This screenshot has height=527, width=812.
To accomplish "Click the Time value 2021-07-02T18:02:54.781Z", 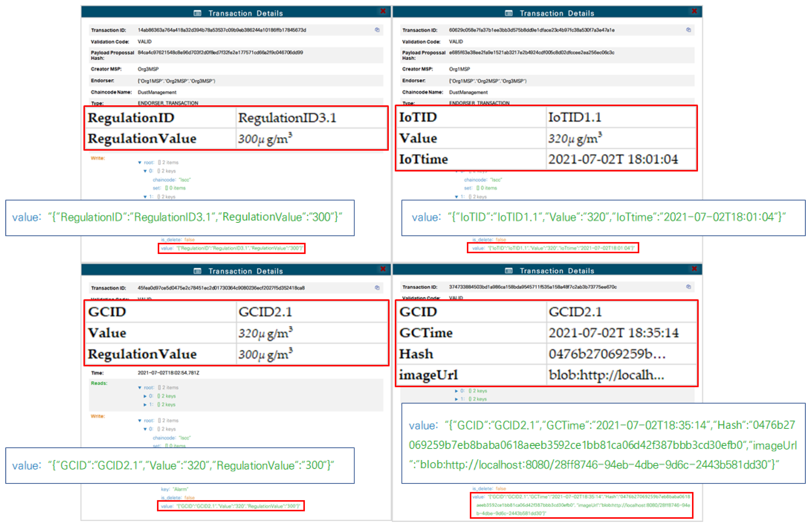I will click(x=168, y=372).
